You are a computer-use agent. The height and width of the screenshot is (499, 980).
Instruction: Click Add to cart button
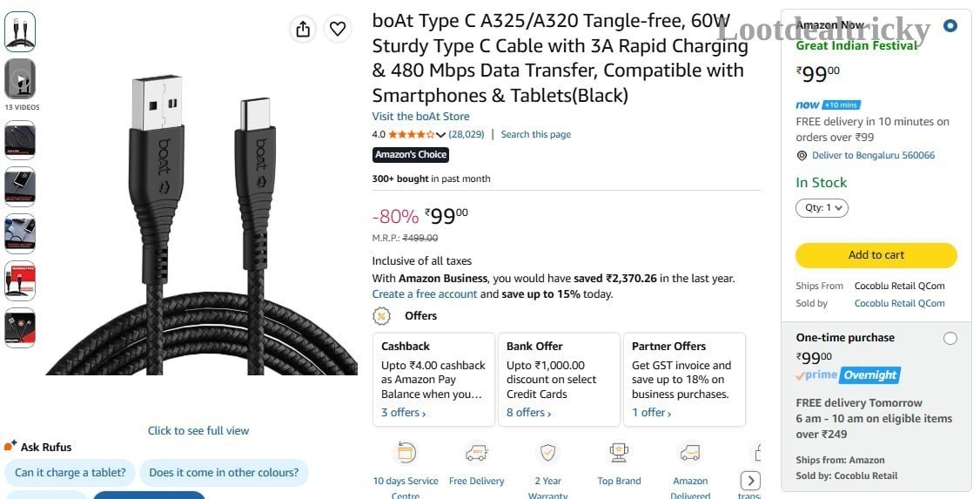(876, 255)
